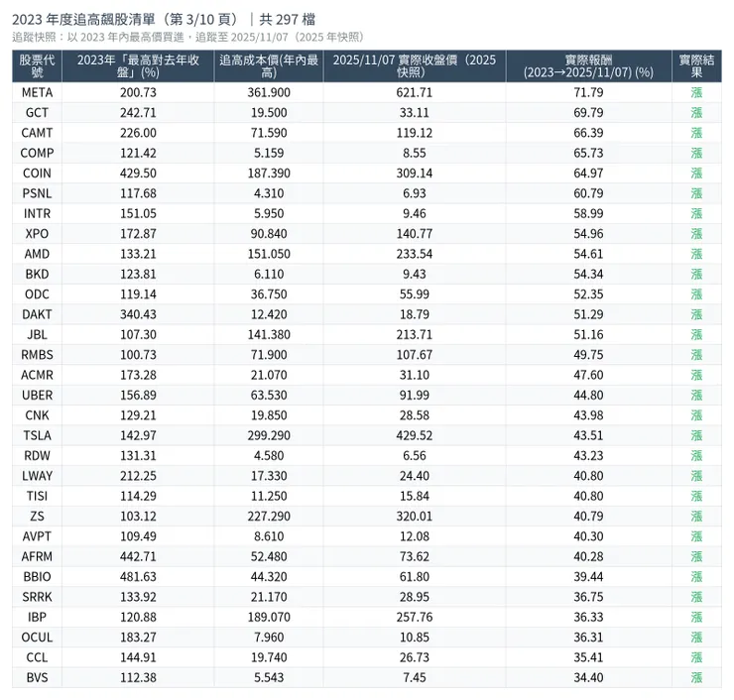The image size is (734, 700).
Task: Select the 2025/11/07 實際收盤價 column header
Action: click(x=414, y=66)
